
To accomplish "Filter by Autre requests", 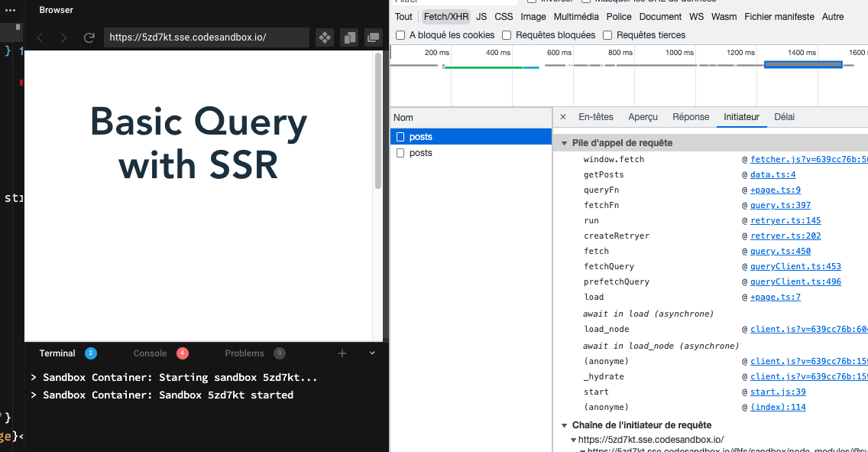I will 833,17.
